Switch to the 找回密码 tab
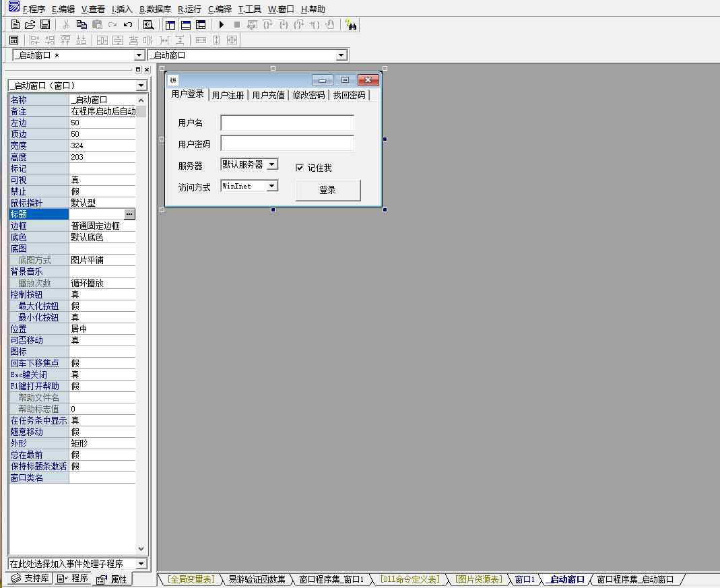Screen dimensions: 720x588 pyautogui.click(x=349, y=95)
